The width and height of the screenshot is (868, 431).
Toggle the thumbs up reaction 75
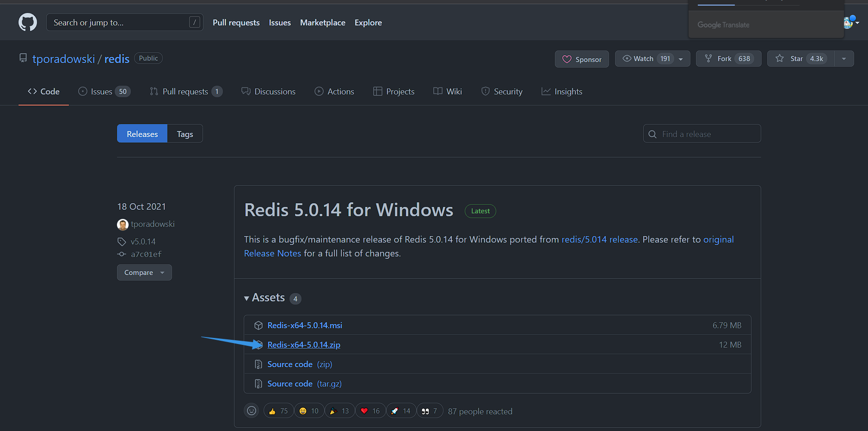[278, 411]
